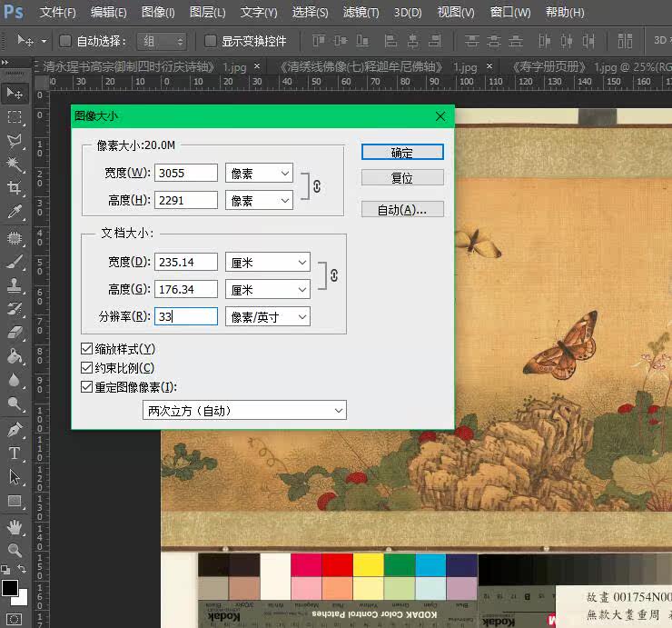Open the 文件(F) menu
This screenshot has height=628, width=672.
tap(57, 12)
